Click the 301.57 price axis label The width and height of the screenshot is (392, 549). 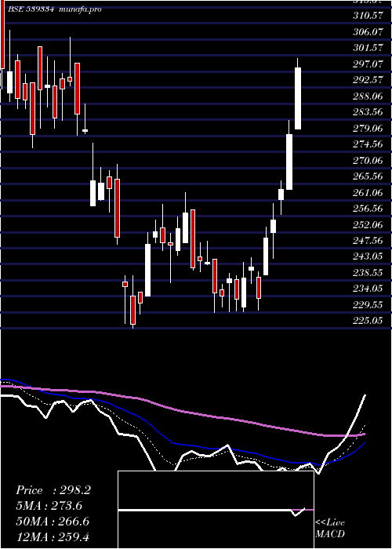pyautogui.click(x=368, y=48)
